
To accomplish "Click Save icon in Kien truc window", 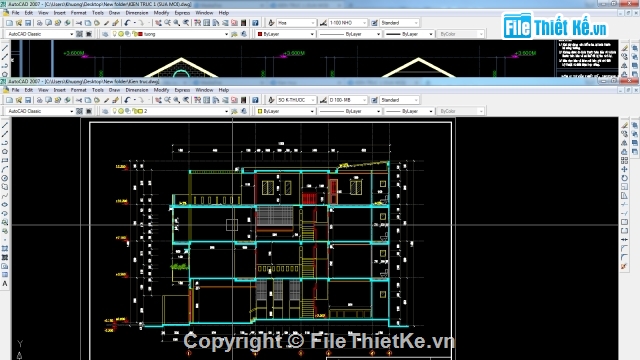I will [x=28, y=100].
